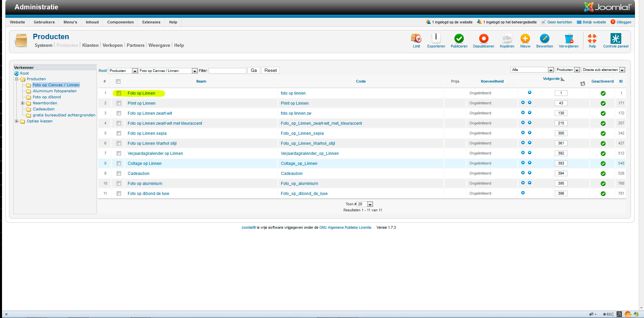Click the Filter text input field
Image resolution: width=644 pixels, height=318 pixels.
(x=227, y=71)
